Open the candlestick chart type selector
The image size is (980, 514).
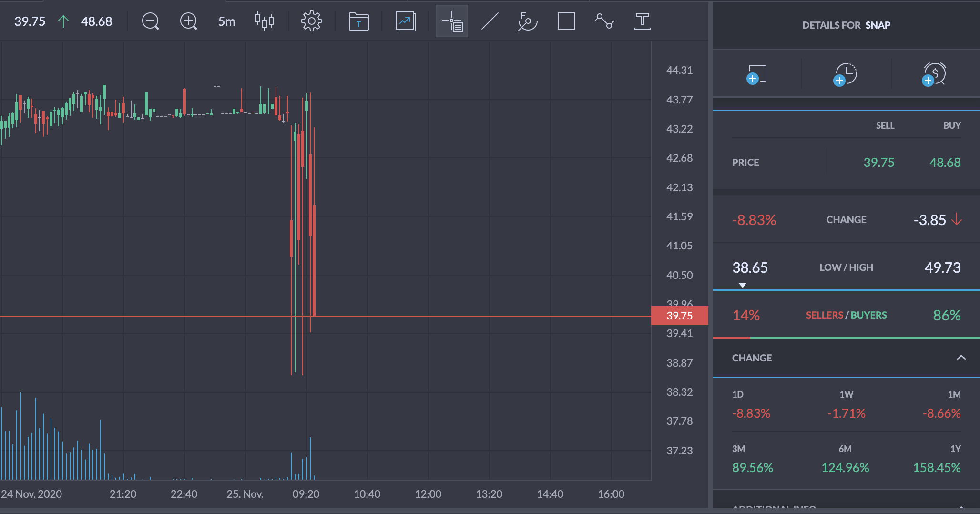265,21
